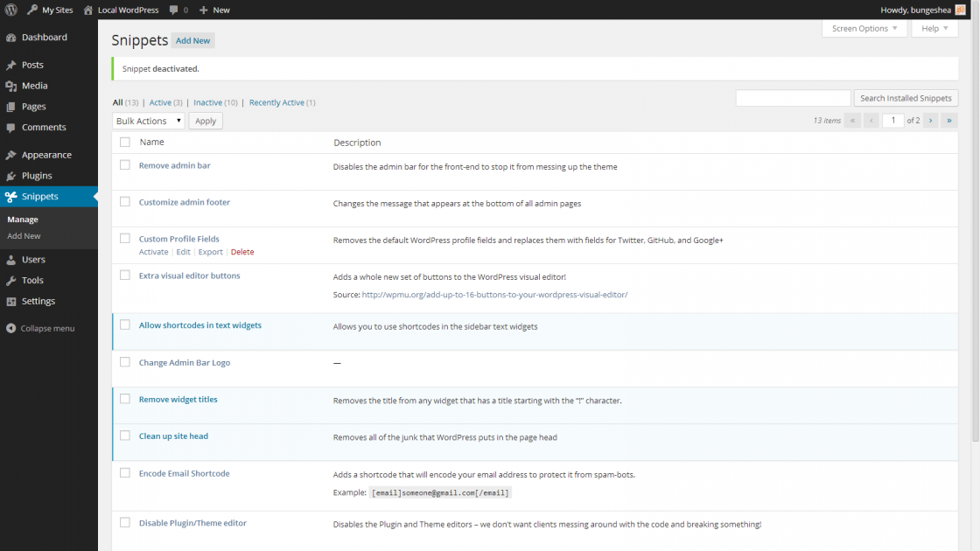
Task: Click Search Installed Snippets button
Action: [906, 97]
